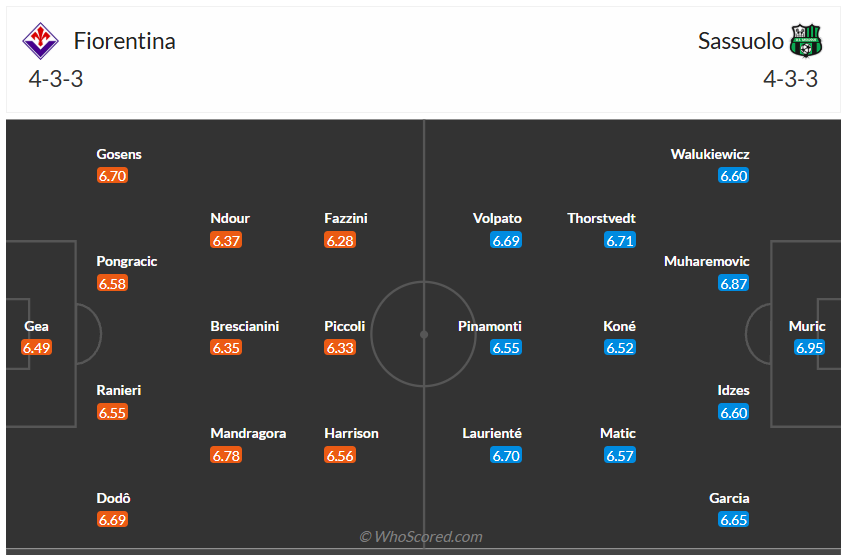Image resolution: width=849 pixels, height=555 pixels.
Task: Select goalkeeper Muric's 6.95 rating badge
Action: (810, 348)
